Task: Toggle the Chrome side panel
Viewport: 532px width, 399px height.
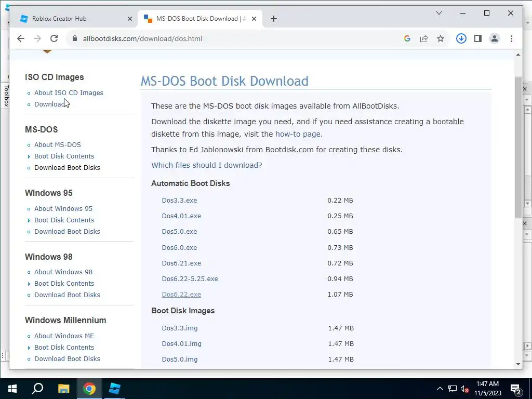Action: (478, 38)
